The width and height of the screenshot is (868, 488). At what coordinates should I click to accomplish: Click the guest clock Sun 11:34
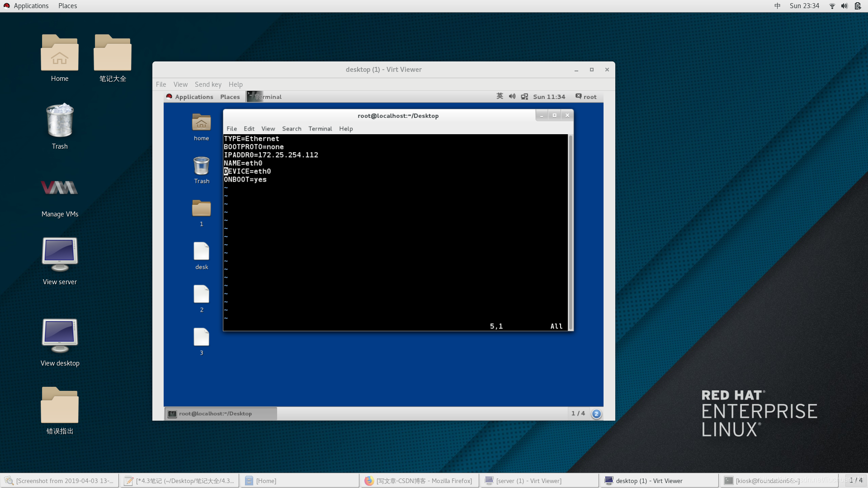click(549, 97)
